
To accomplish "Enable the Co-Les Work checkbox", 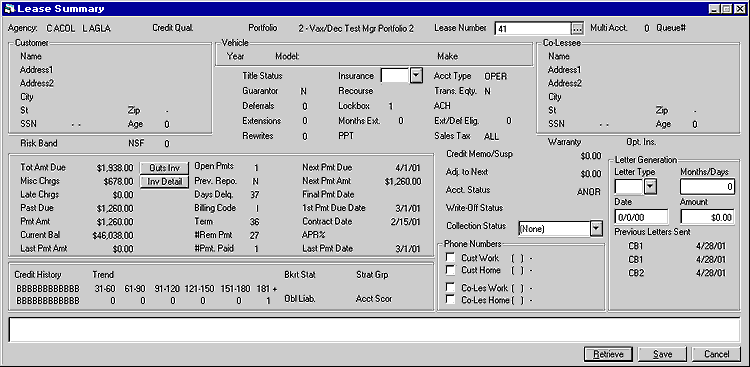I will (450, 287).
